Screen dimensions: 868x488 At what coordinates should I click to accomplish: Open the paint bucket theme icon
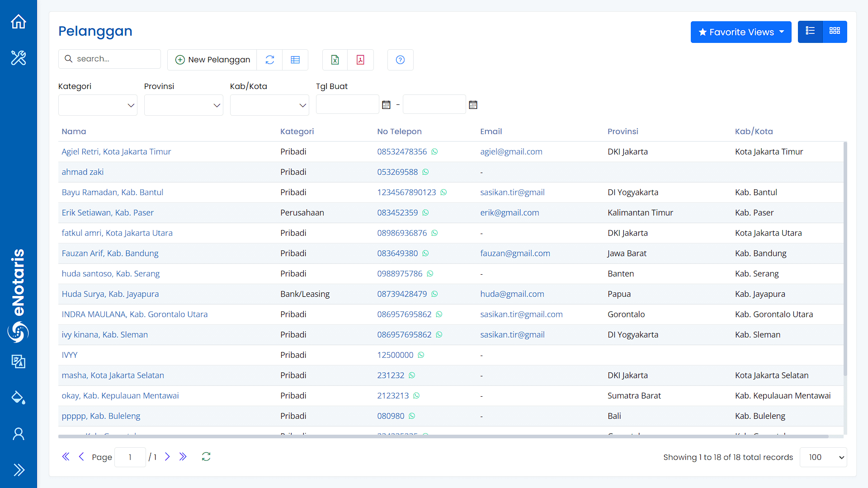(x=19, y=398)
